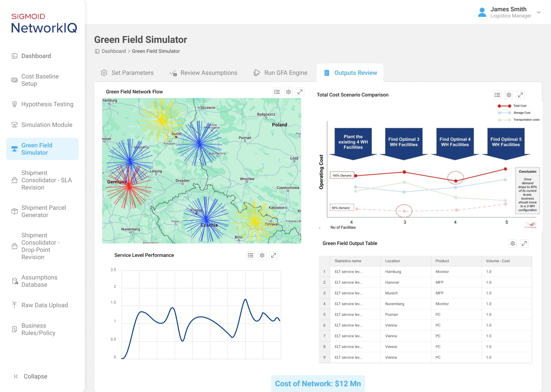Open Hypothesis Testing in the sidebar

[47, 104]
